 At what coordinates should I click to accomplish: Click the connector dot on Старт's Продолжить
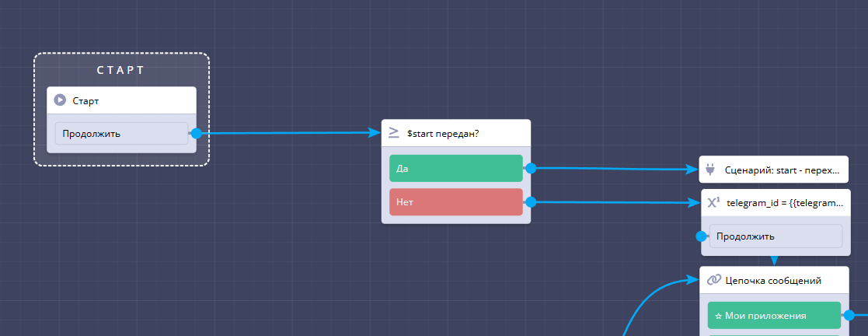click(x=196, y=134)
